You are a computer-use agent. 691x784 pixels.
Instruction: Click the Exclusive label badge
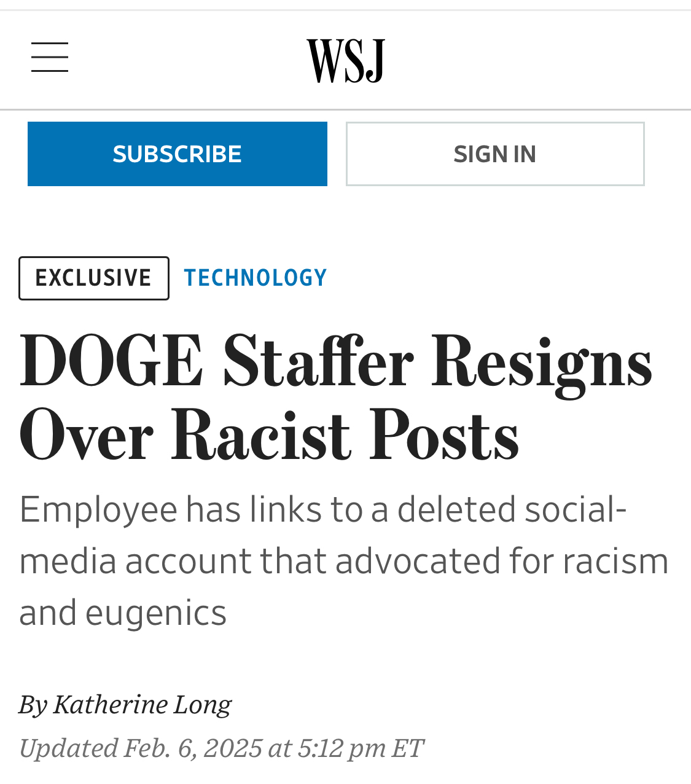[x=94, y=278]
